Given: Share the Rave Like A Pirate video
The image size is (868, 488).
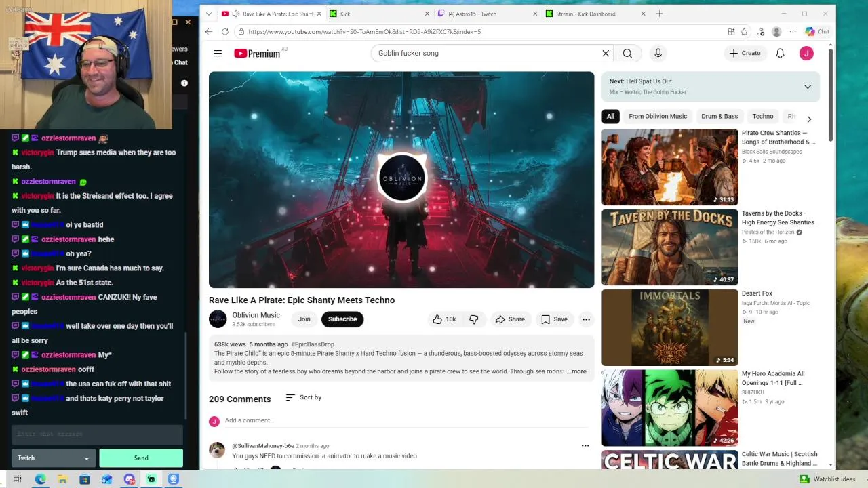Looking at the screenshot, I should point(510,319).
